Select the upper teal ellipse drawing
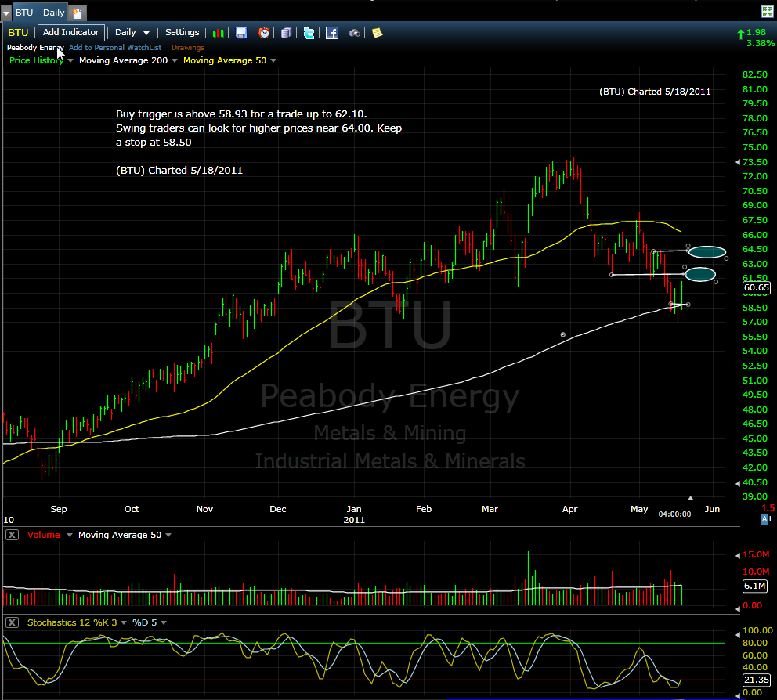This screenshot has height=700, width=777. pyautogui.click(x=707, y=252)
